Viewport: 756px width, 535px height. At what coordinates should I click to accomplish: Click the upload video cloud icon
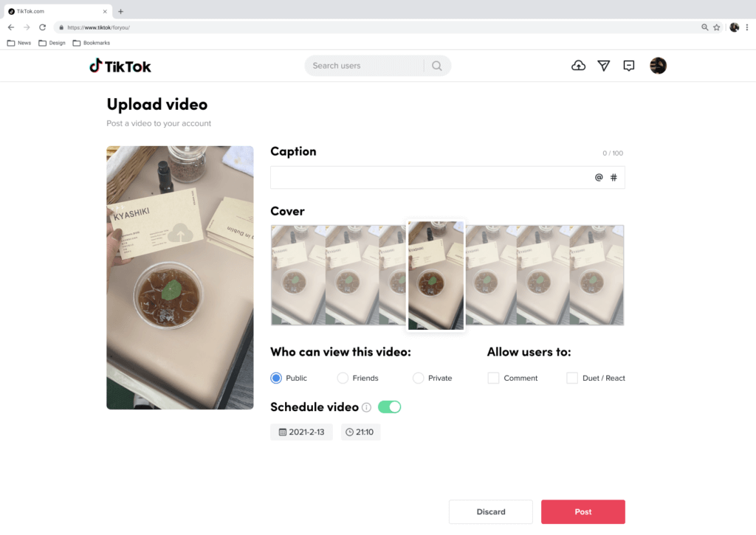click(x=579, y=66)
